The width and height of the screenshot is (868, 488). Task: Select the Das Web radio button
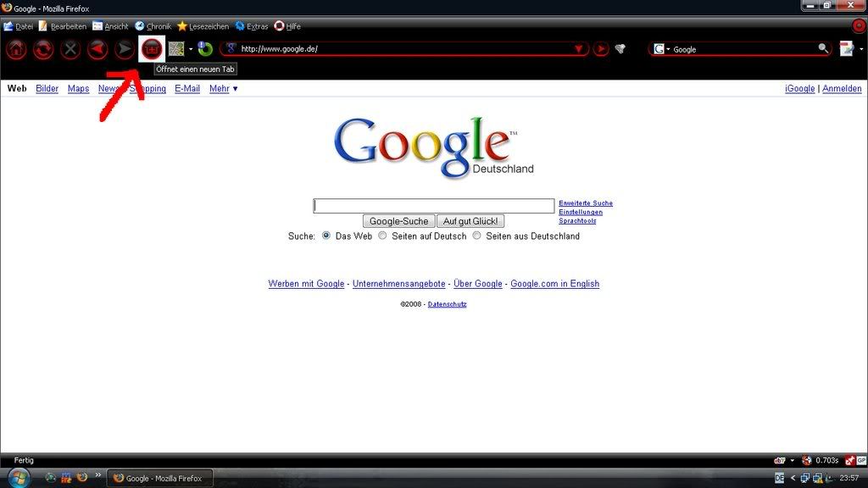pos(326,236)
